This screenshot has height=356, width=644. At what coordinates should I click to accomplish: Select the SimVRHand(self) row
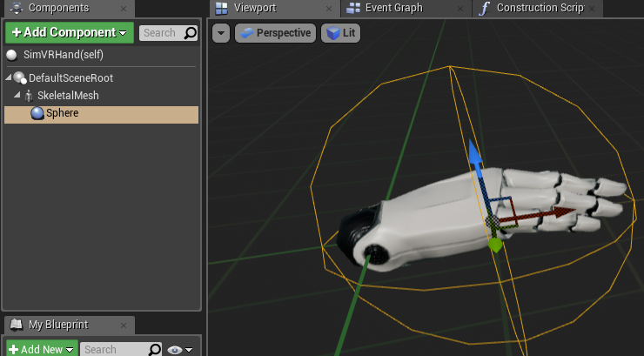click(x=101, y=55)
